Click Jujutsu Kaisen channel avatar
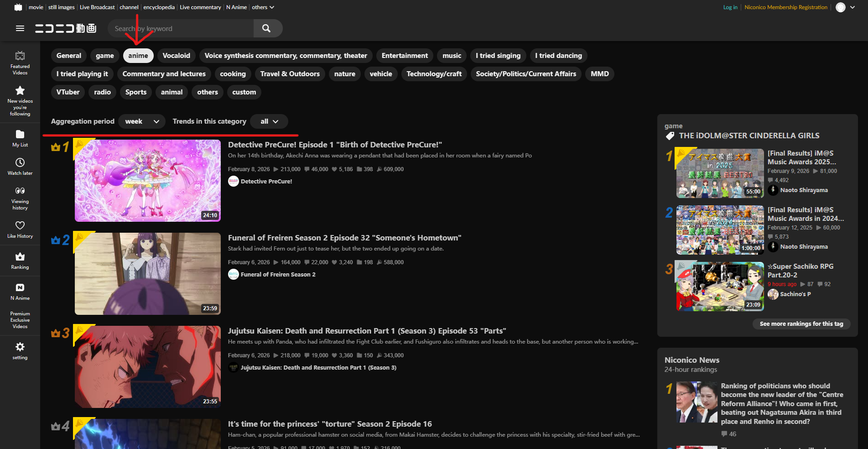Viewport: 868px width, 449px height. pos(234,367)
